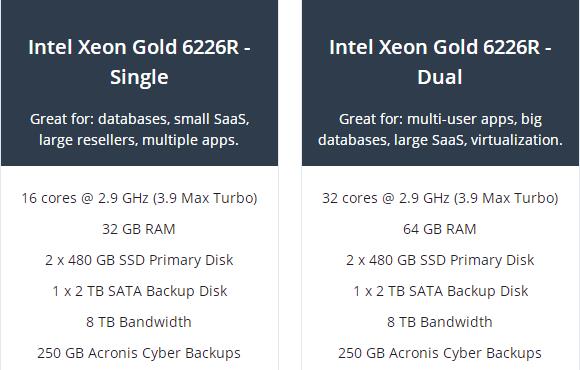Click Dual plan's 2 x 480 GB SSD line
Screen dimensions: 580x370
440,260
